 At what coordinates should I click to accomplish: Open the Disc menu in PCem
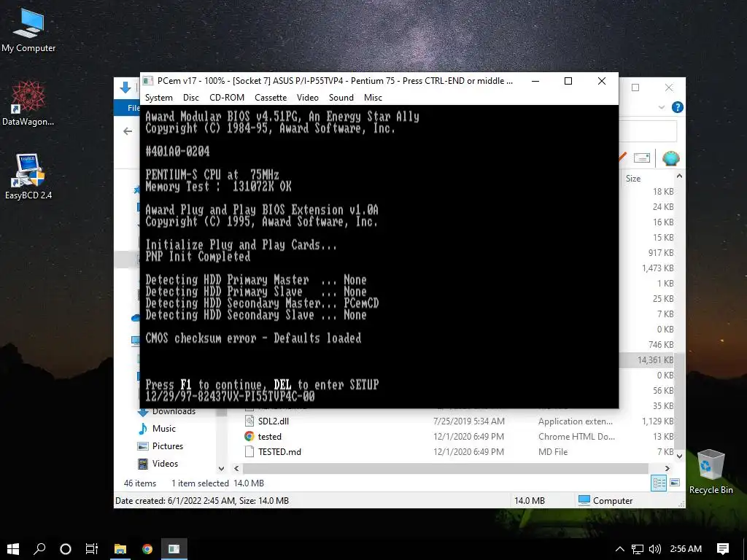190,98
